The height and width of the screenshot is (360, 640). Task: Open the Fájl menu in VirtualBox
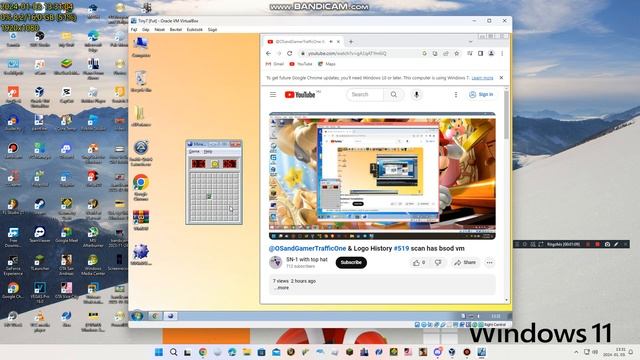pyautogui.click(x=134, y=30)
